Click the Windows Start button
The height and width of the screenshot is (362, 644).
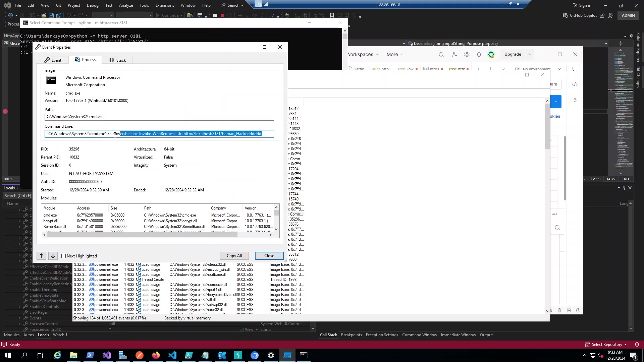pyautogui.click(x=8, y=355)
